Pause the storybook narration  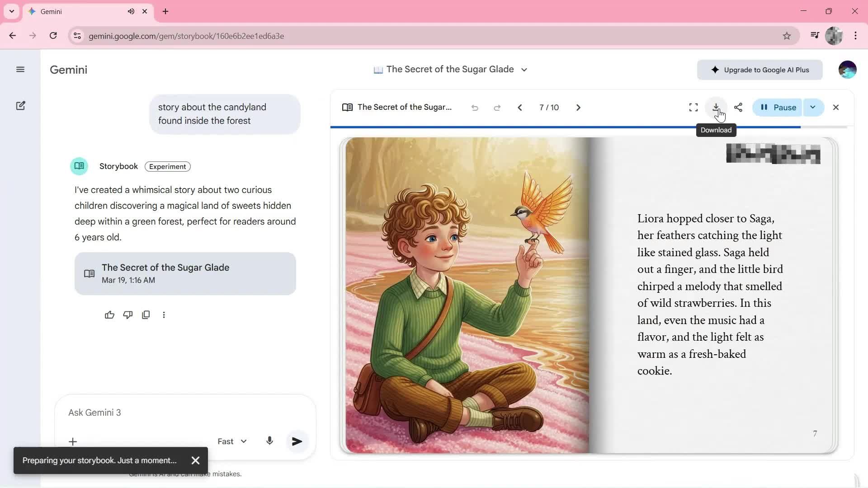(778, 108)
